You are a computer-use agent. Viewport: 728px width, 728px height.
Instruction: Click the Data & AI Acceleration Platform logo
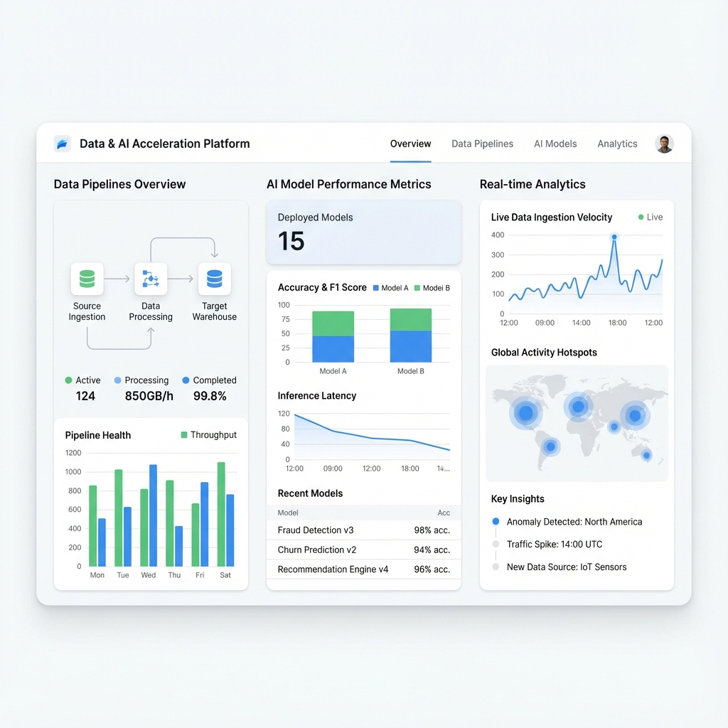point(63,143)
